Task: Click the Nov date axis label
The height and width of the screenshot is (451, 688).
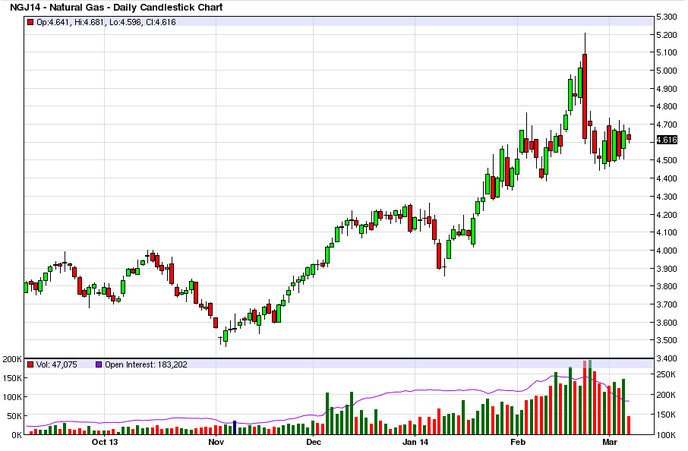Action: [215, 441]
